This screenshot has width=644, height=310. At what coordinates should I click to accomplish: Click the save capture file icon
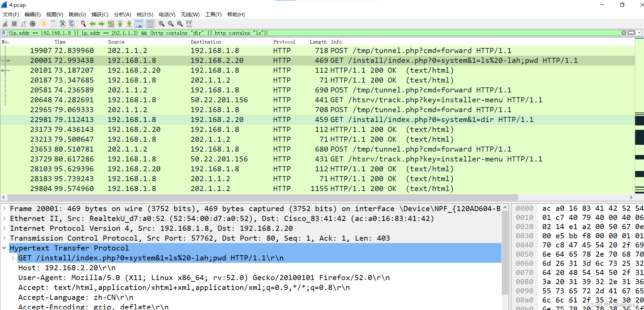[53, 24]
